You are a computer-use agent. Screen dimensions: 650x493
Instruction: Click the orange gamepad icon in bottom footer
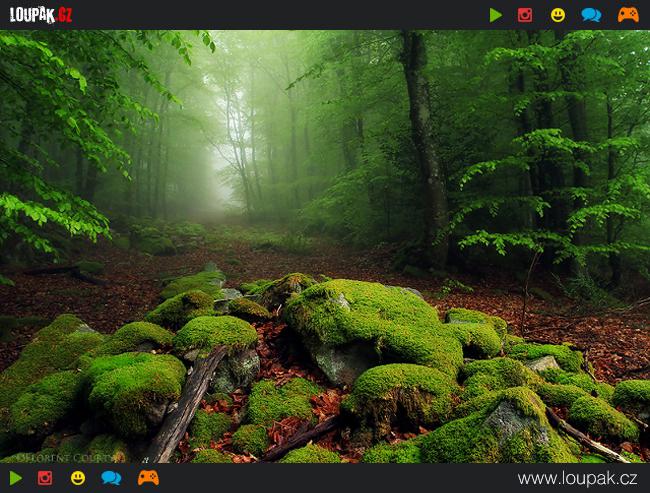[148, 478]
